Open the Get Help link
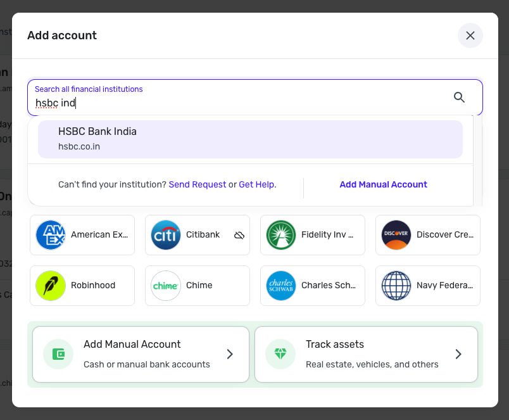The image size is (509, 420). pos(257,184)
